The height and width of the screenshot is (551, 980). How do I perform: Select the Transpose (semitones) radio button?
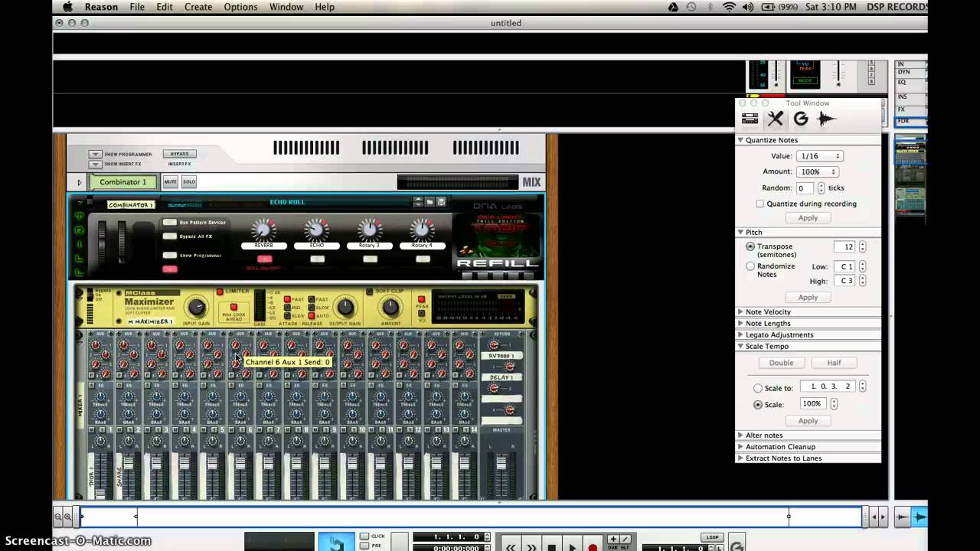pos(750,246)
